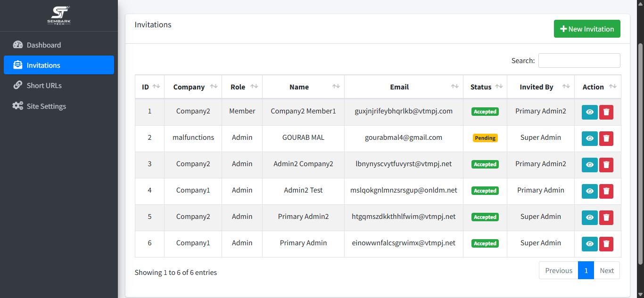
Task: Click the Member role cell
Action: click(x=242, y=111)
